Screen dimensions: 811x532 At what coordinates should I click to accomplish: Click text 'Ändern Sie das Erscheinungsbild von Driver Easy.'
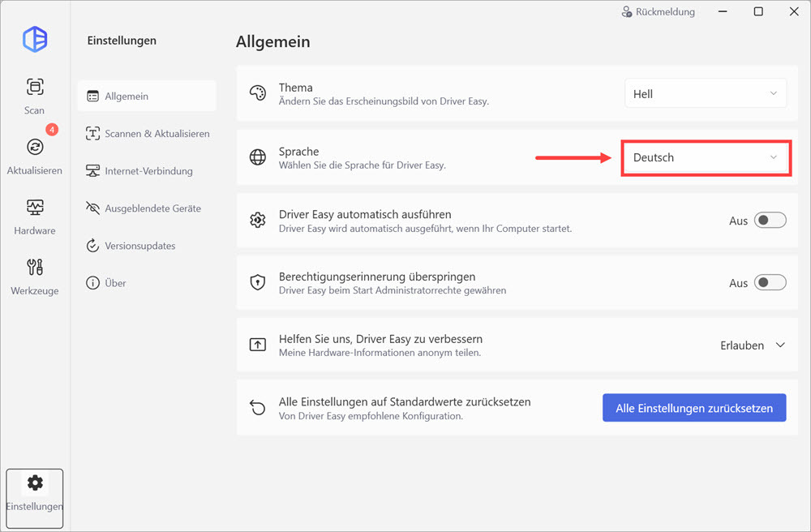[384, 101]
